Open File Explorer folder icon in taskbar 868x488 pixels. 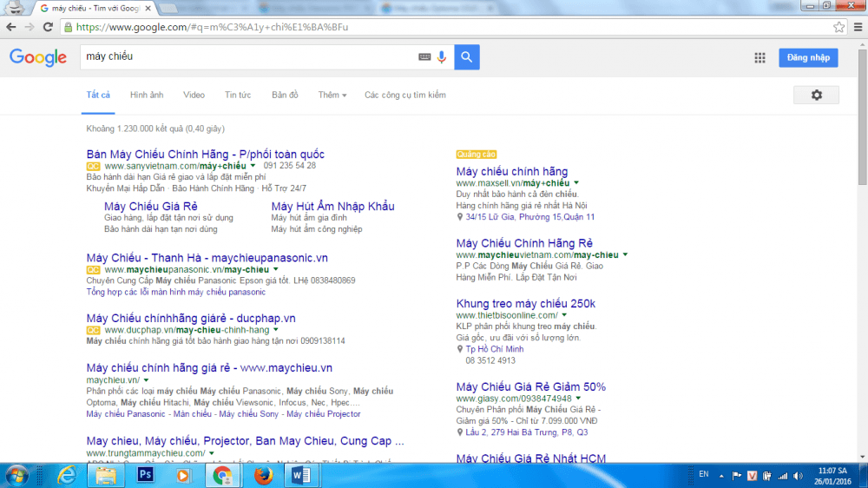(105, 476)
